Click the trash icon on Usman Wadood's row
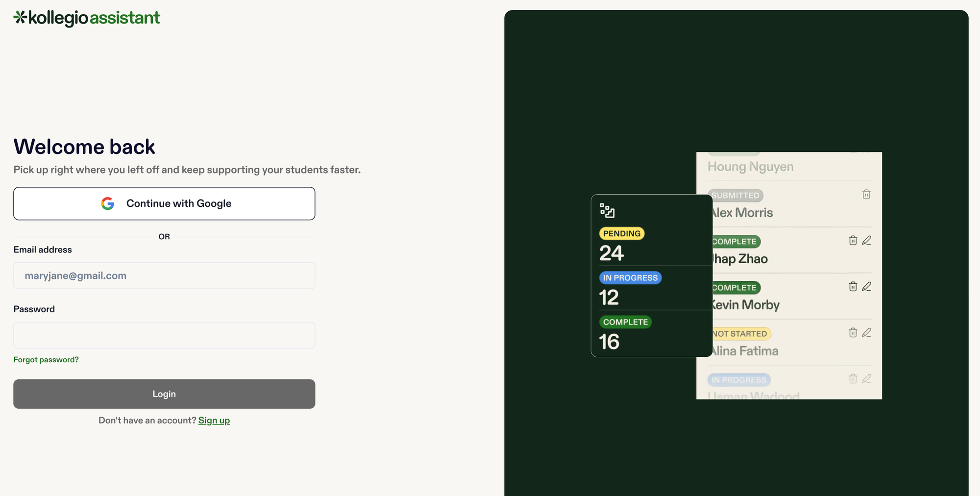The height and width of the screenshot is (496, 980). (x=853, y=379)
